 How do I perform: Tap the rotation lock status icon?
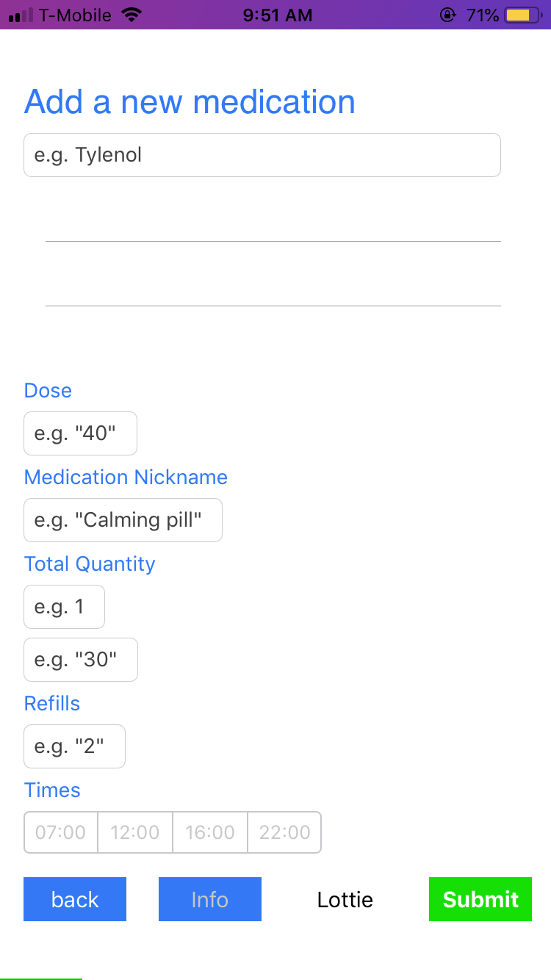(x=447, y=15)
